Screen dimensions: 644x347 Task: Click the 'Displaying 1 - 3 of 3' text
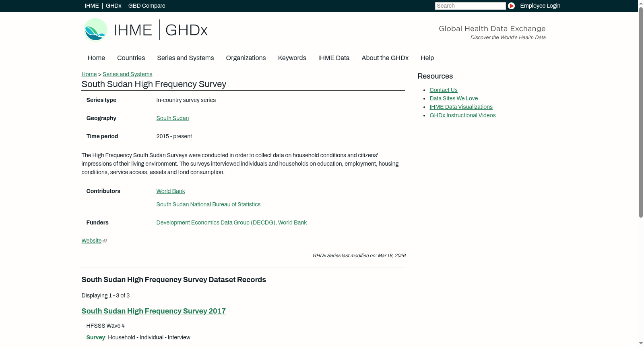click(x=105, y=295)
